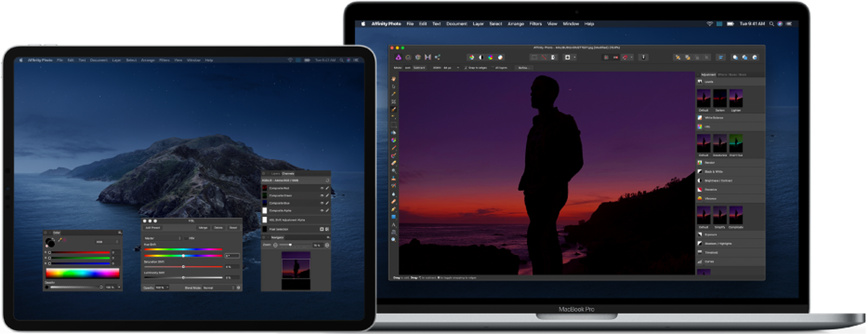868x334 pixels.
Task: Hide the Composite Alpha channel with its eye icon
Action: point(322,211)
